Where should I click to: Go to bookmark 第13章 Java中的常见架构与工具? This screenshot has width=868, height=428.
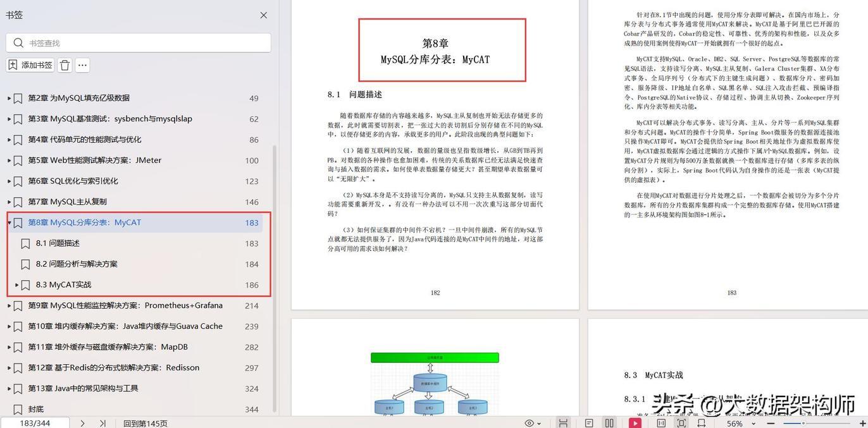click(83, 389)
